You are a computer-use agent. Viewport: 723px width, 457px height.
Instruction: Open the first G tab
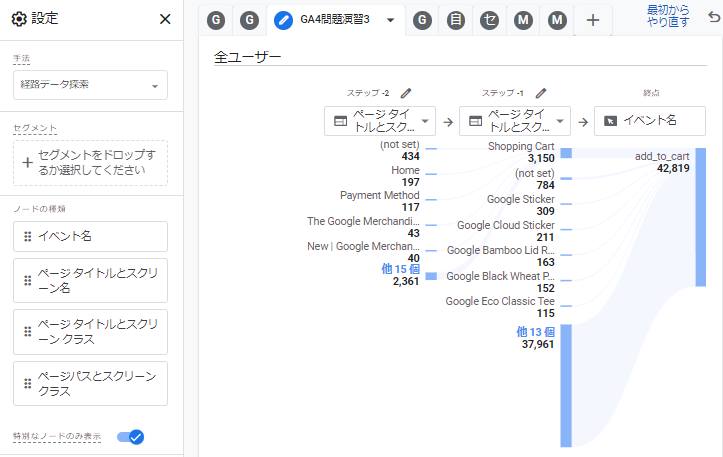click(x=216, y=20)
